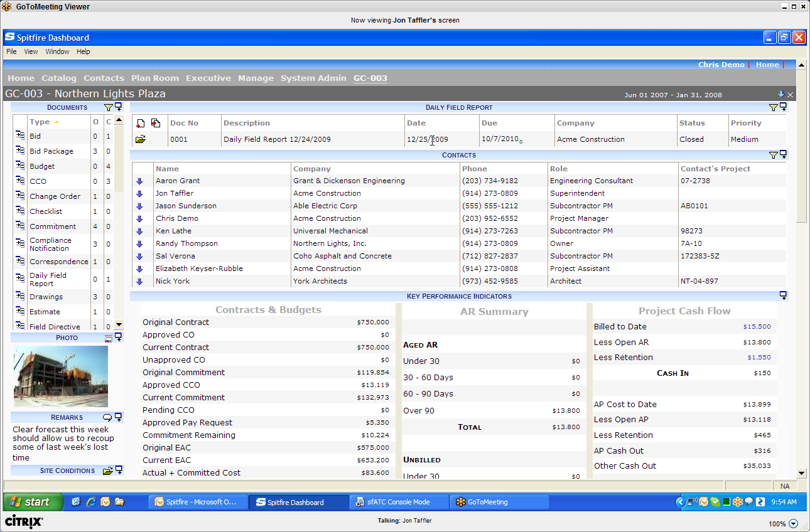Collapse the Key Performance Indicators panel

point(783,295)
